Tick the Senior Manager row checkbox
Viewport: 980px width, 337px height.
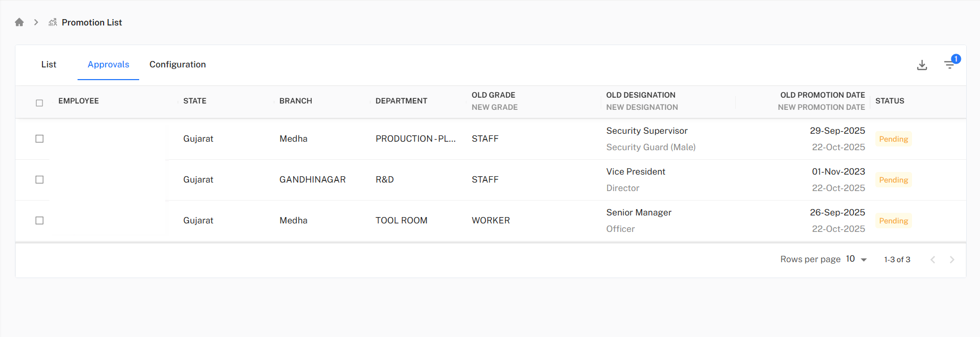(x=39, y=220)
